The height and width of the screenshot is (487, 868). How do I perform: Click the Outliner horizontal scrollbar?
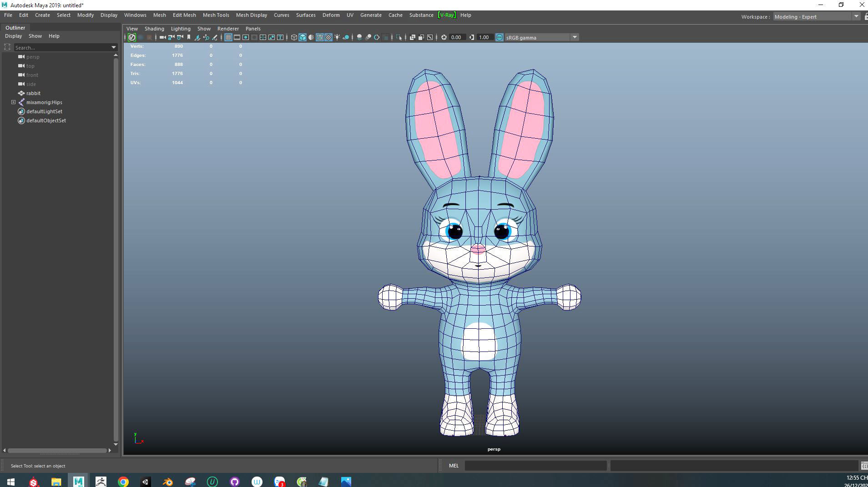pos(57,451)
